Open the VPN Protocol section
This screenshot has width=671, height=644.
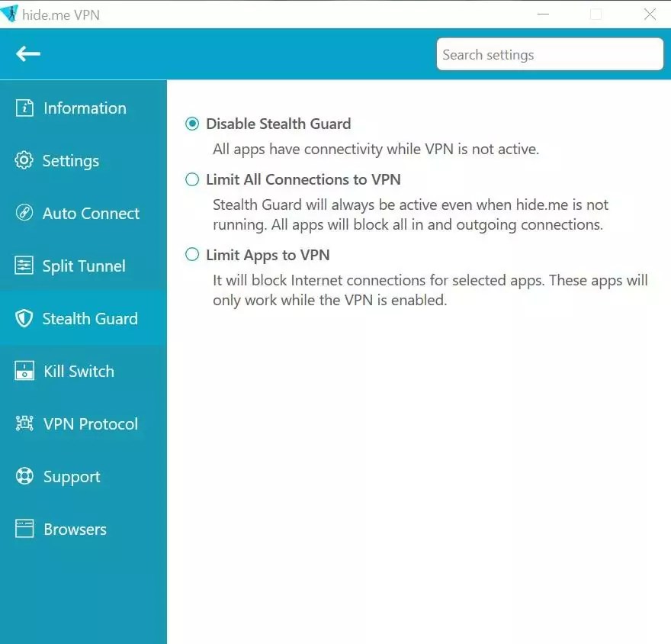84,423
